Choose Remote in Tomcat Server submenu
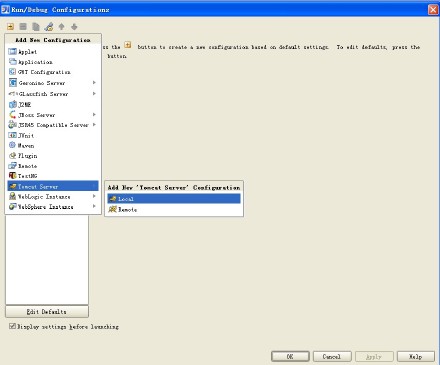This screenshot has width=440, height=365. tap(174, 209)
